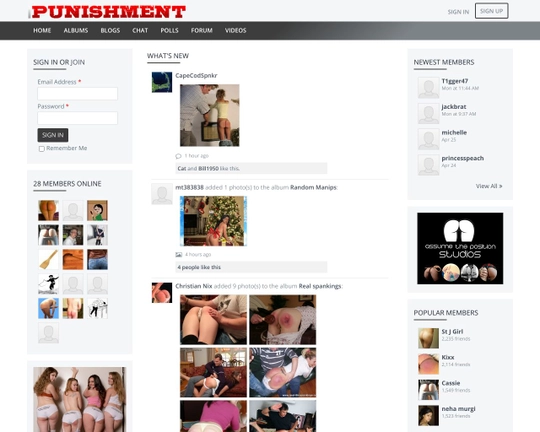Open the michelle member name
This screenshot has width=540, height=432.
click(454, 133)
